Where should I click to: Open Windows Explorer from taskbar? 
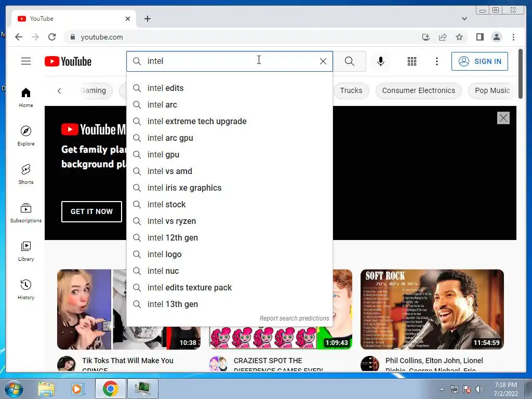[x=46, y=389]
